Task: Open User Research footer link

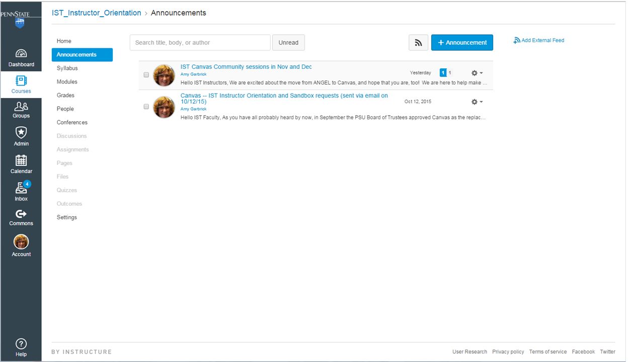Action: pyautogui.click(x=469, y=352)
